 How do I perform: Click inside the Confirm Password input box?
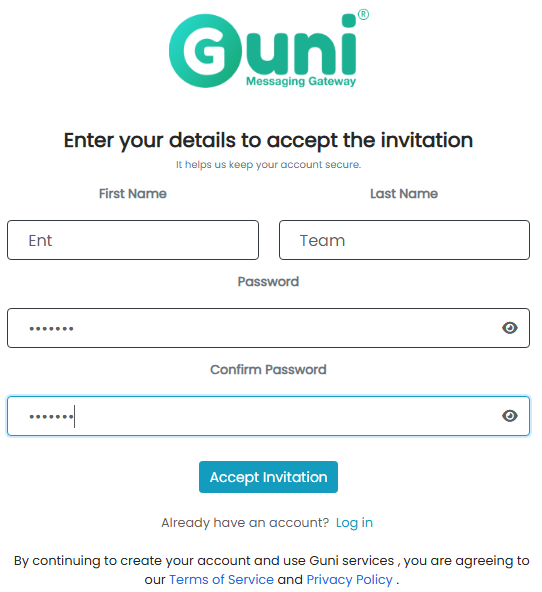[268, 416]
